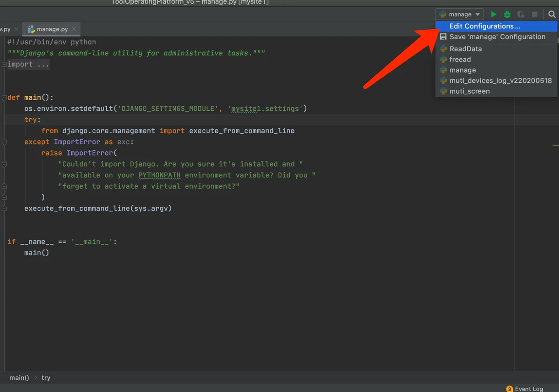Run 'manage' with coverage icon
559x392 pixels.
coord(521,14)
